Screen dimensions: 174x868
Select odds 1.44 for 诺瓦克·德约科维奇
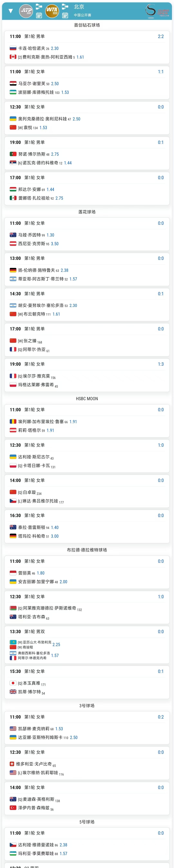68,163
